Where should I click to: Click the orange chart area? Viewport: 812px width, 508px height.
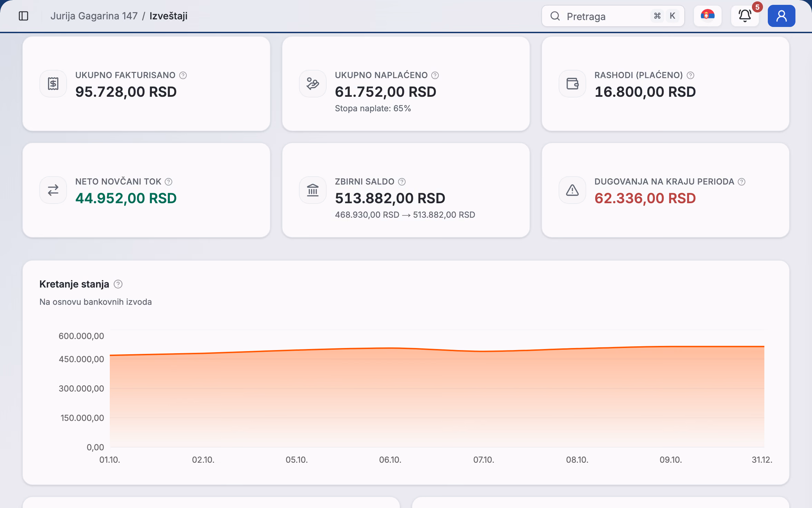coord(437,397)
